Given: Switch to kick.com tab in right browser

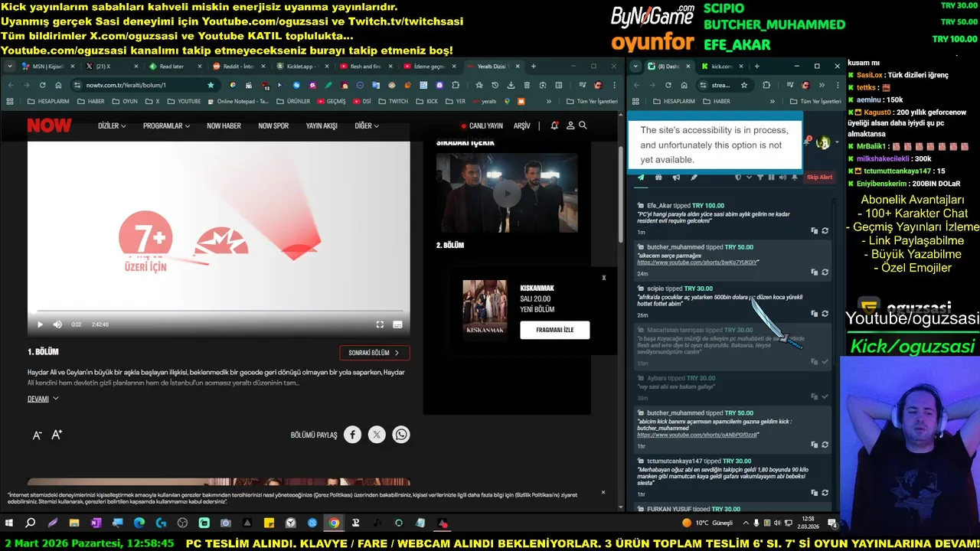Looking at the screenshot, I should point(721,67).
